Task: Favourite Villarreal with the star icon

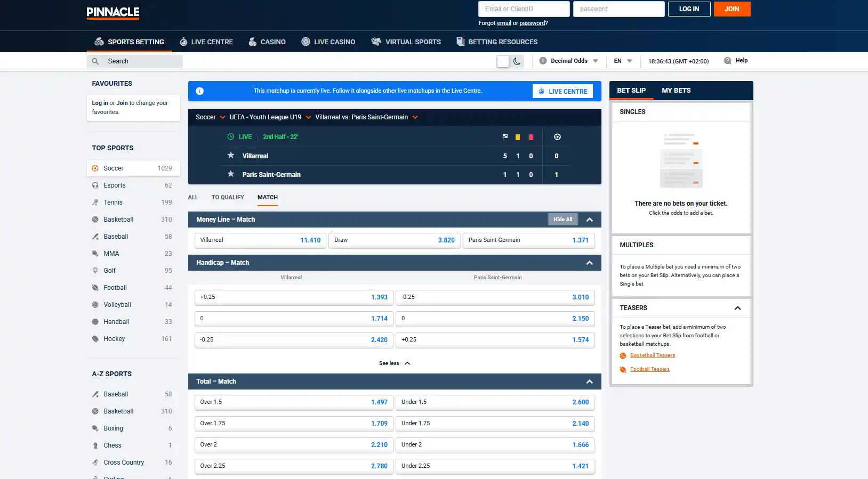Action: click(231, 155)
